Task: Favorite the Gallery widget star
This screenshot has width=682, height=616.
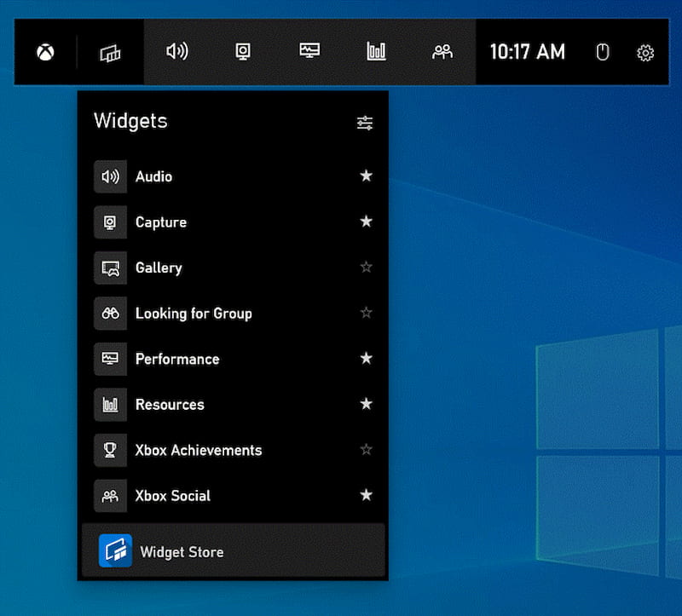Action: point(367,267)
